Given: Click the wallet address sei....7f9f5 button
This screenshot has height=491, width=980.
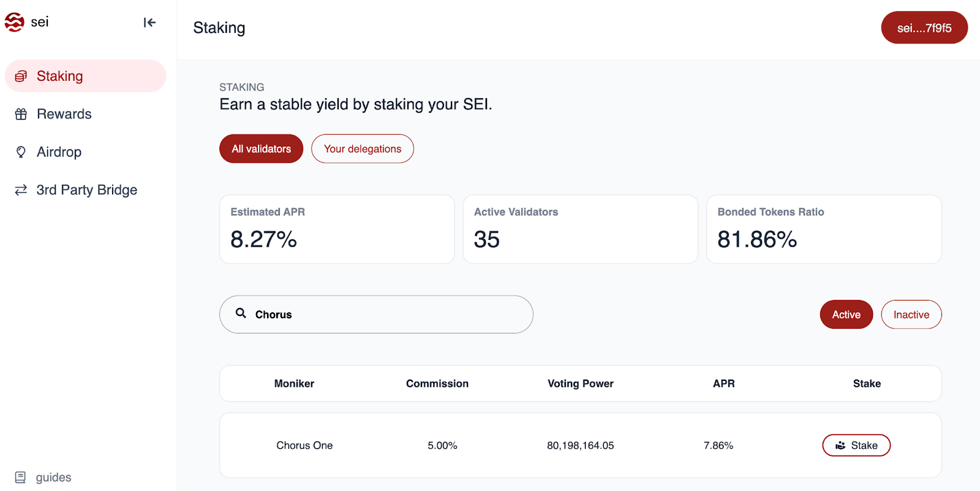Looking at the screenshot, I should (x=924, y=28).
